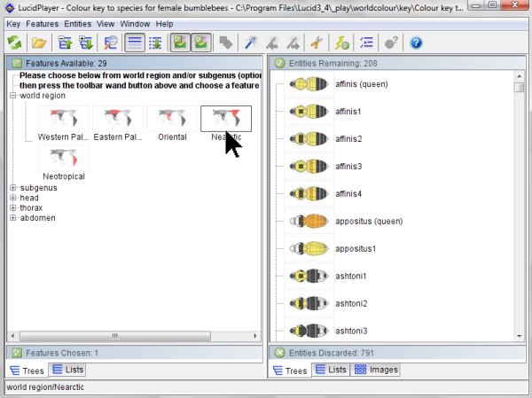Click the next best arrow icon

(x=293, y=43)
